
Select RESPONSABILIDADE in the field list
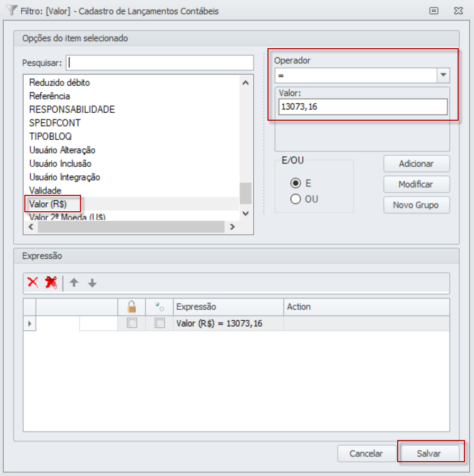tap(72, 109)
